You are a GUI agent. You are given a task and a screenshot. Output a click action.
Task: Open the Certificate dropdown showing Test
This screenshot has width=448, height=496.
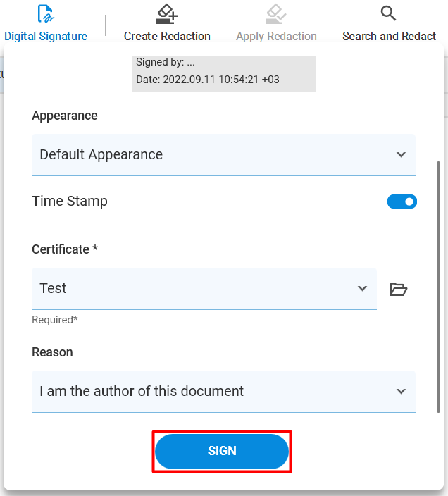tap(204, 289)
